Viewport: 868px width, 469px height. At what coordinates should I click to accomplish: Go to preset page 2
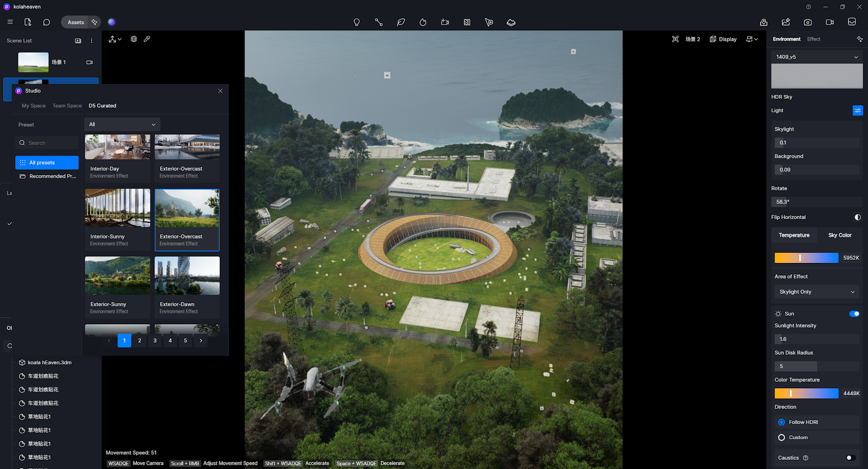[x=139, y=340]
